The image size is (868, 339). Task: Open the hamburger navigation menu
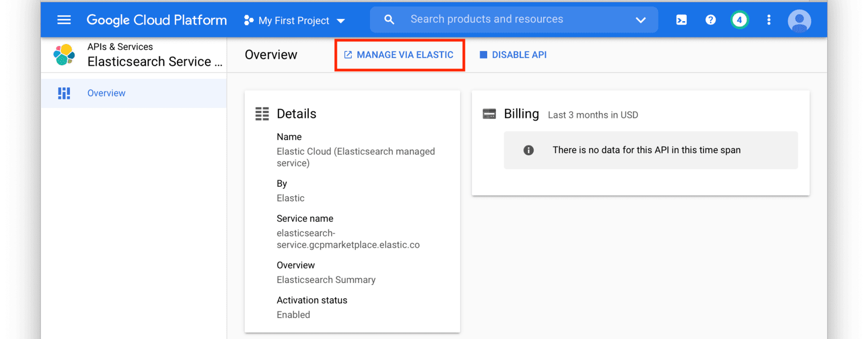tap(64, 20)
